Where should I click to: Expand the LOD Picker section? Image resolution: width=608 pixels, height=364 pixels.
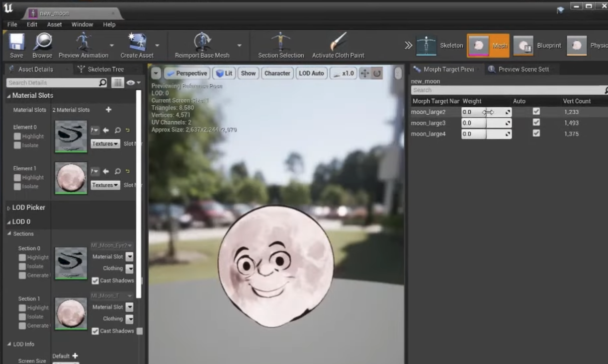point(28,208)
